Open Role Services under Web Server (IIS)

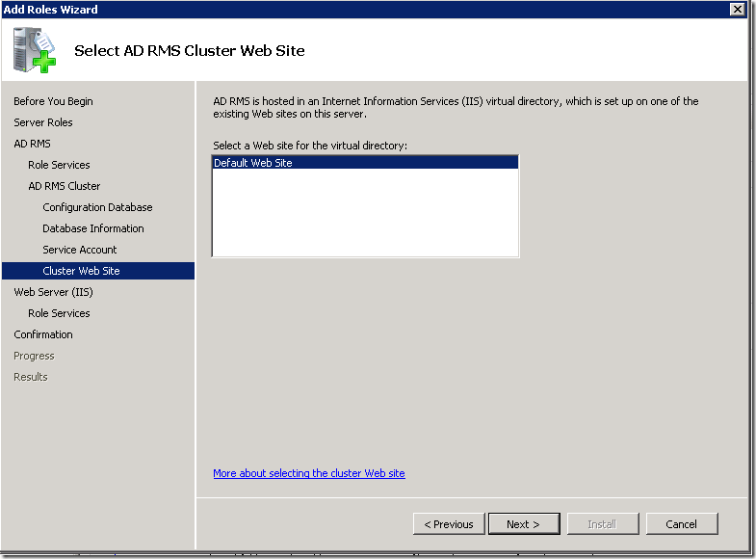tap(59, 313)
